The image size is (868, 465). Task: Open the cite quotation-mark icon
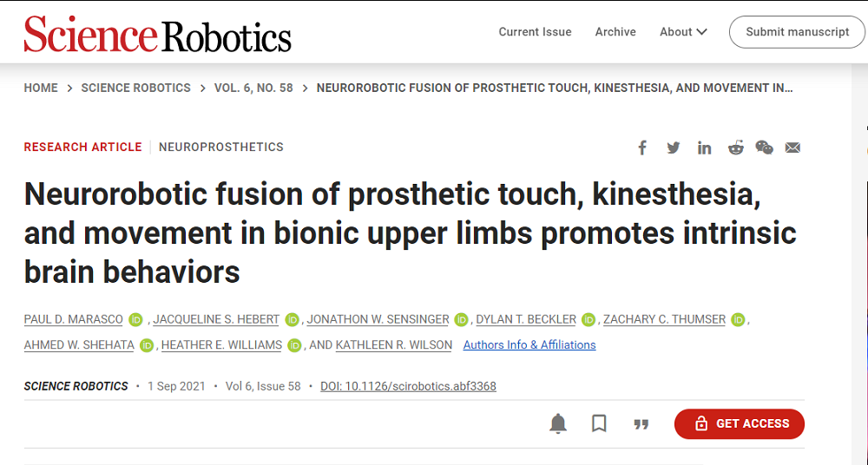641,424
